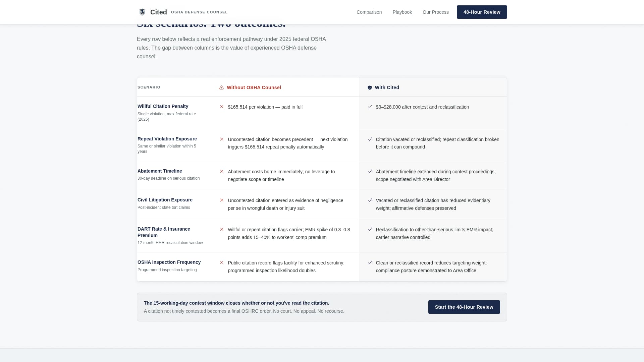
Task: Click the X icon on OSHA Inspection Frequency row
Action: point(222,263)
